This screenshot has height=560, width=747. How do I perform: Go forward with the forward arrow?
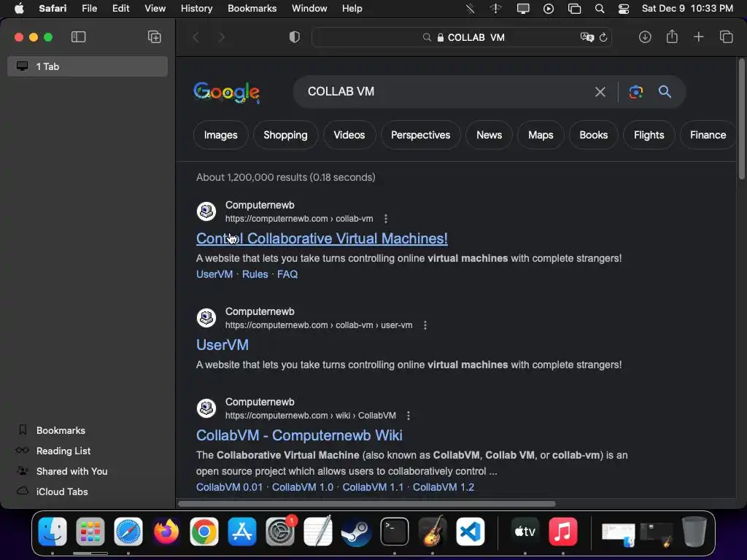222,37
